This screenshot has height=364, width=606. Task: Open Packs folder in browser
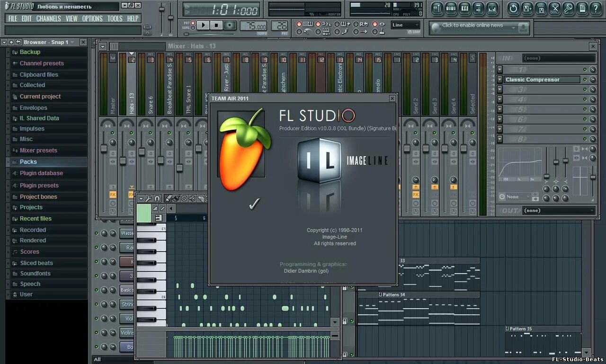point(28,162)
